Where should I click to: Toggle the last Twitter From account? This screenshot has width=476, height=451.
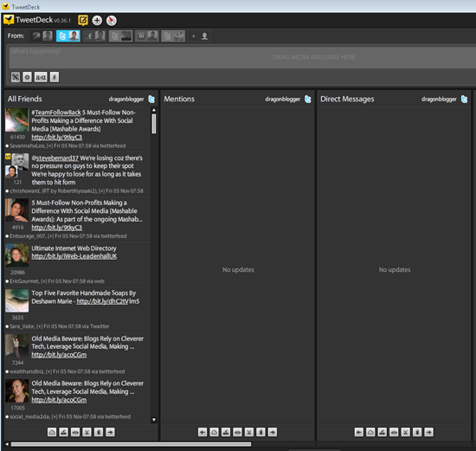coord(173,35)
